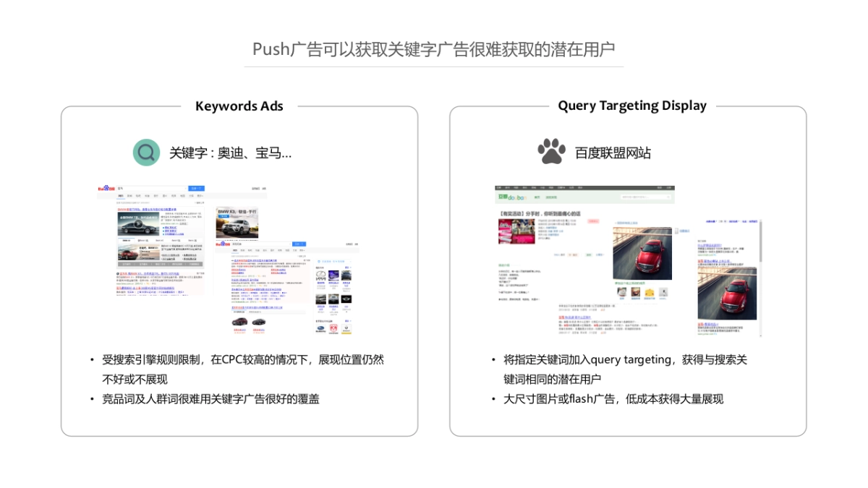
Task: Click the Volvo logo in brand sidebar
Action: point(320,275)
